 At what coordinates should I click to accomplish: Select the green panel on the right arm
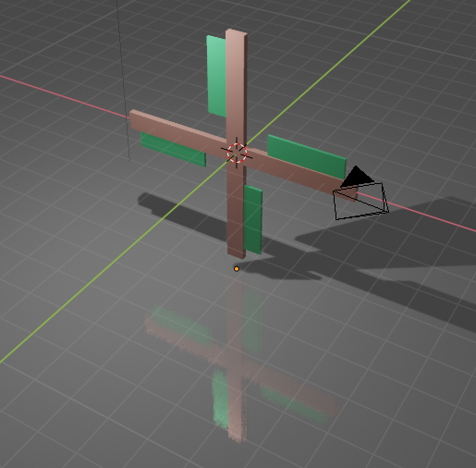coord(307,156)
